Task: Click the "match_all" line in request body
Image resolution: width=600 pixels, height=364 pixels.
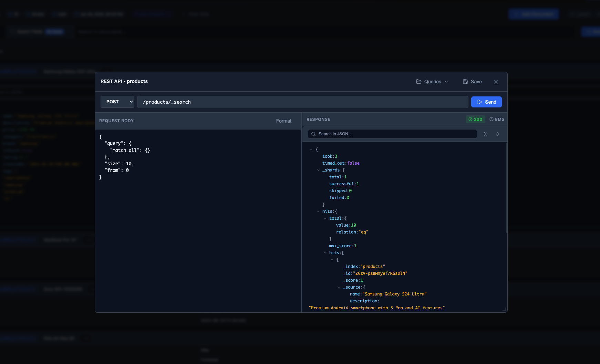Action: point(130,150)
